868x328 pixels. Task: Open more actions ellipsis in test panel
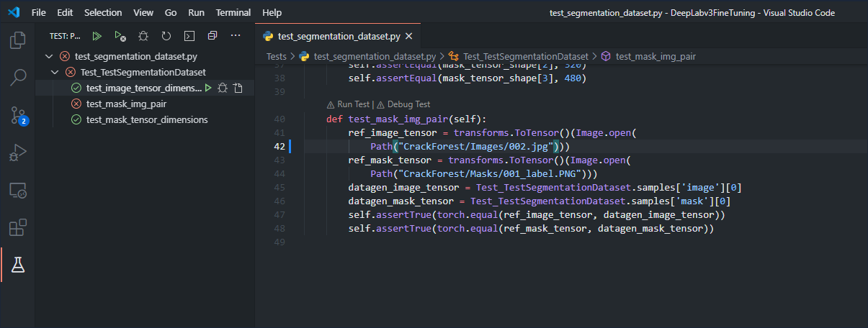[236, 35]
